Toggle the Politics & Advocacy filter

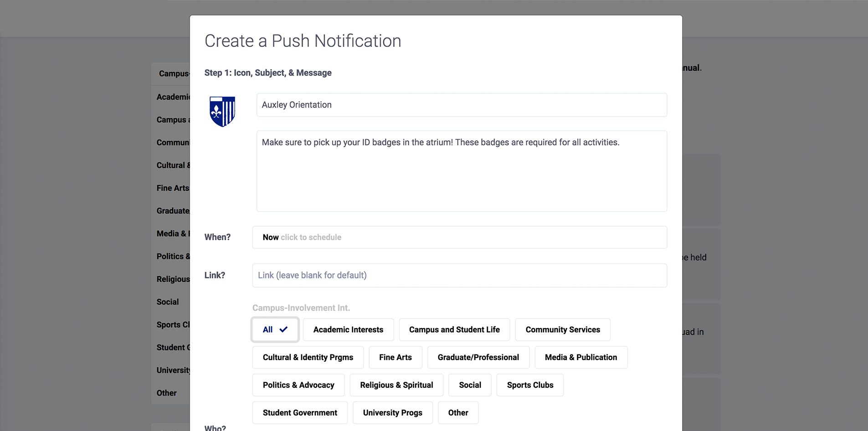click(x=298, y=385)
